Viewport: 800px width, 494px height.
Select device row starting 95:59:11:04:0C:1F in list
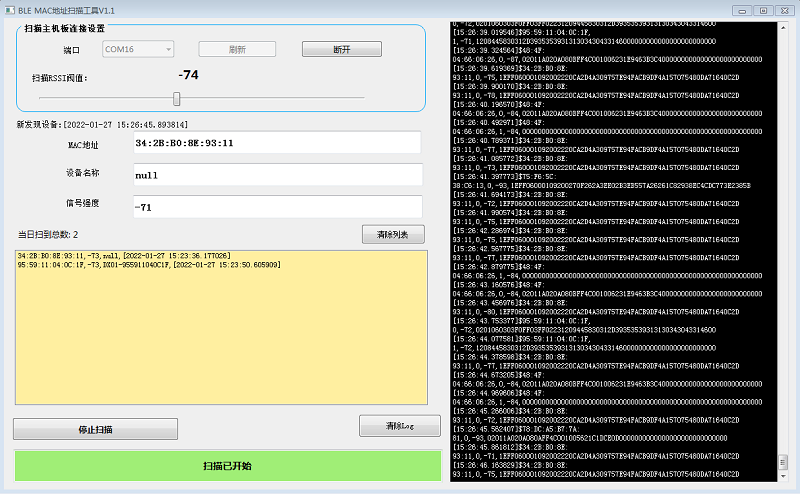click(x=149, y=265)
